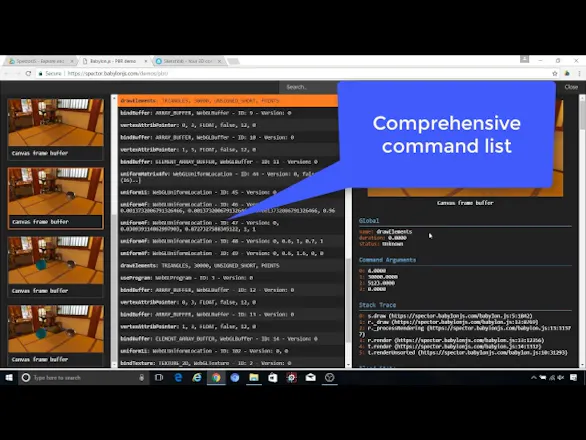The image size is (586, 440).
Task: Select bindBuffer ELEMENT_ARRAY_BUFFER ID: 11 command
Action: point(228,162)
